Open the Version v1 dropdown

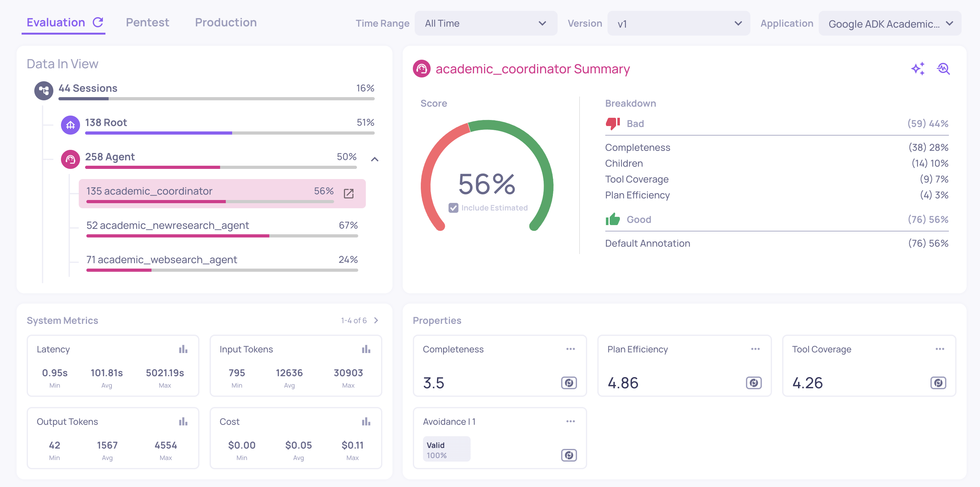(678, 23)
